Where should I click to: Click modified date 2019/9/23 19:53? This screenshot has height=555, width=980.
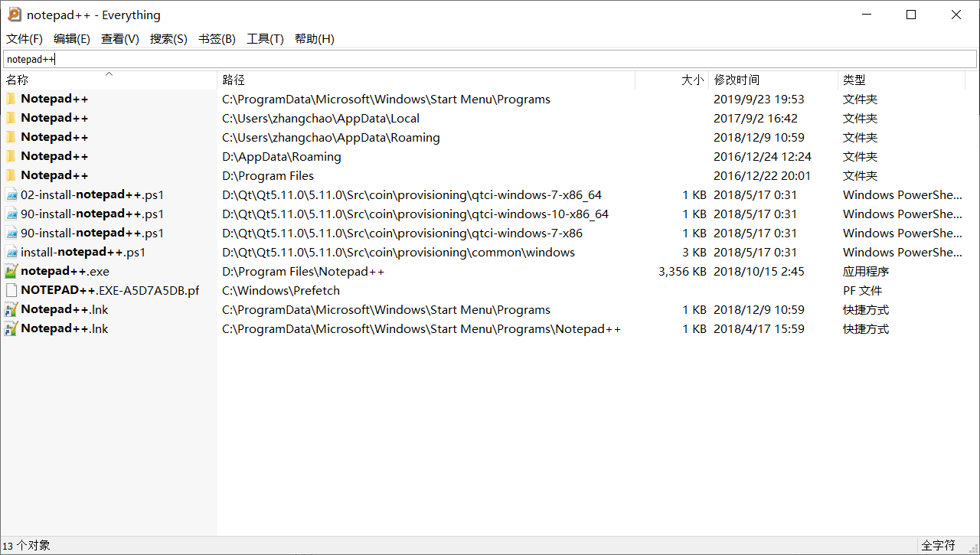pyautogui.click(x=759, y=99)
